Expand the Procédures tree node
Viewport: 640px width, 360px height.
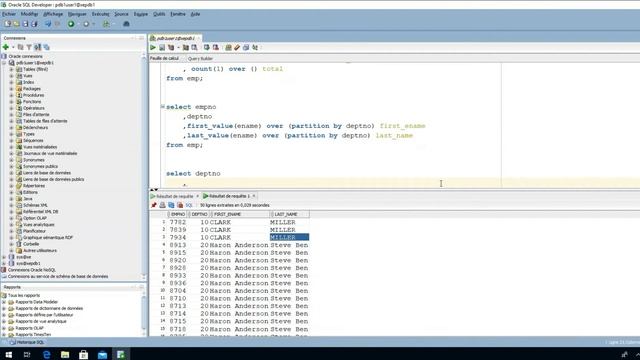click(11, 95)
